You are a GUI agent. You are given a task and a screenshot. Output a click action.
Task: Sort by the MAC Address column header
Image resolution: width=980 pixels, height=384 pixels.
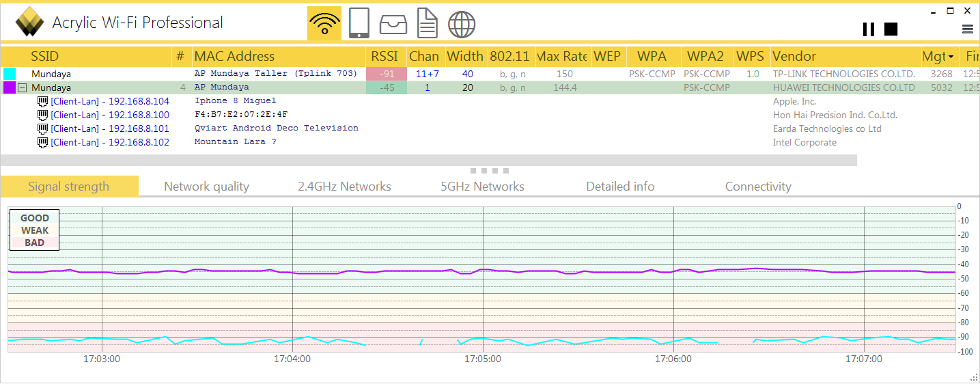[x=234, y=57]
